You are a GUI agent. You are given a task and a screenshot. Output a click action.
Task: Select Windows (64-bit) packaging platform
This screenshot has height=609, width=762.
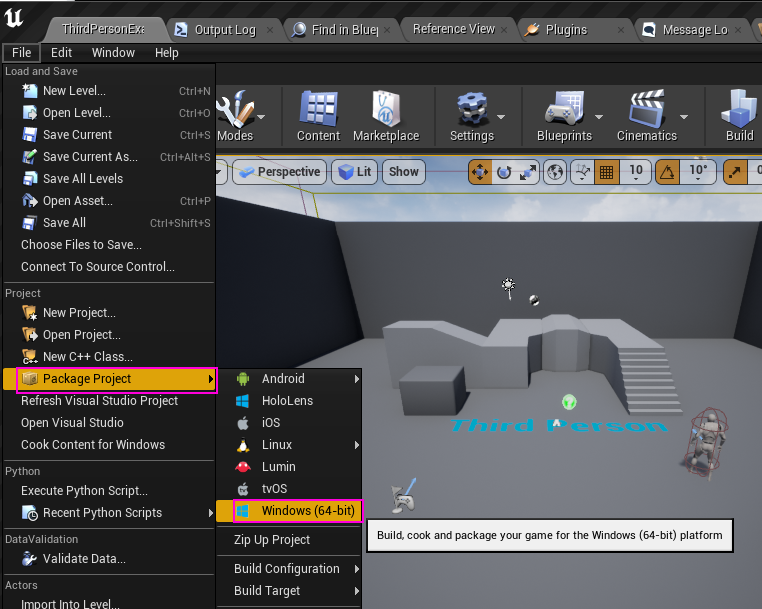point(289,510)
